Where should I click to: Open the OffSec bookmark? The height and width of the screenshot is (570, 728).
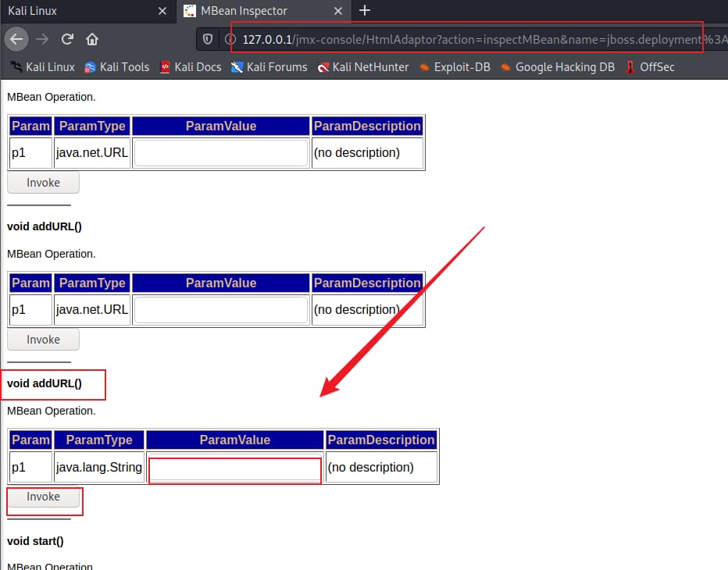point(650,67)
